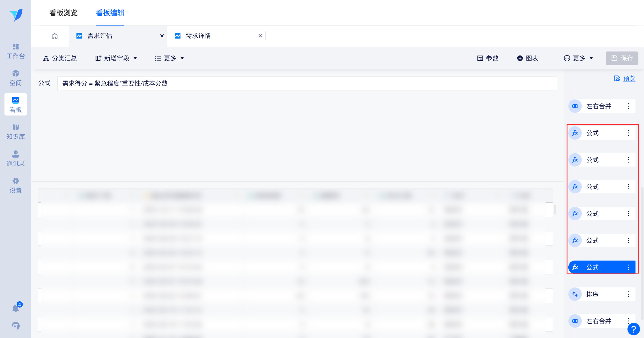Open the 空间 space sidebar icon

[15, 78]
